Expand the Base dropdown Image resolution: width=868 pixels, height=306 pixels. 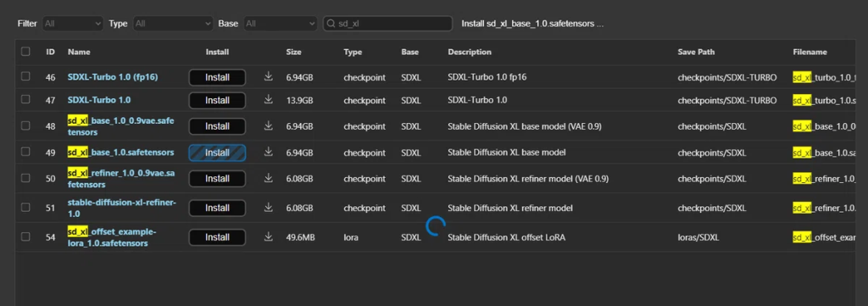coord(280,24)
